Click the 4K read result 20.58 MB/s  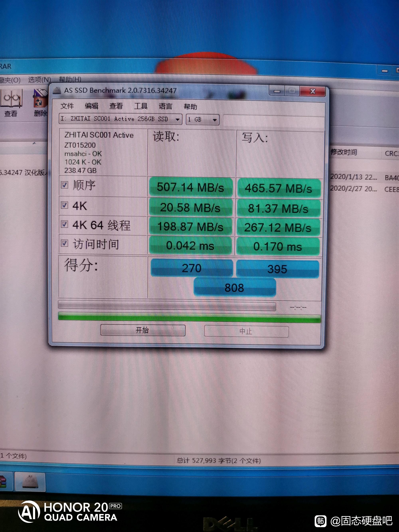pyautogui.click(x=191, y=207)
